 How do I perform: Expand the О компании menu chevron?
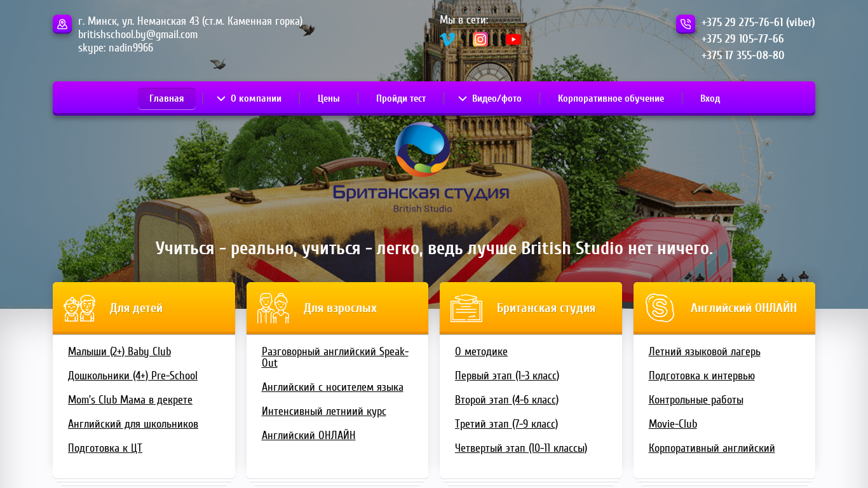221,98
